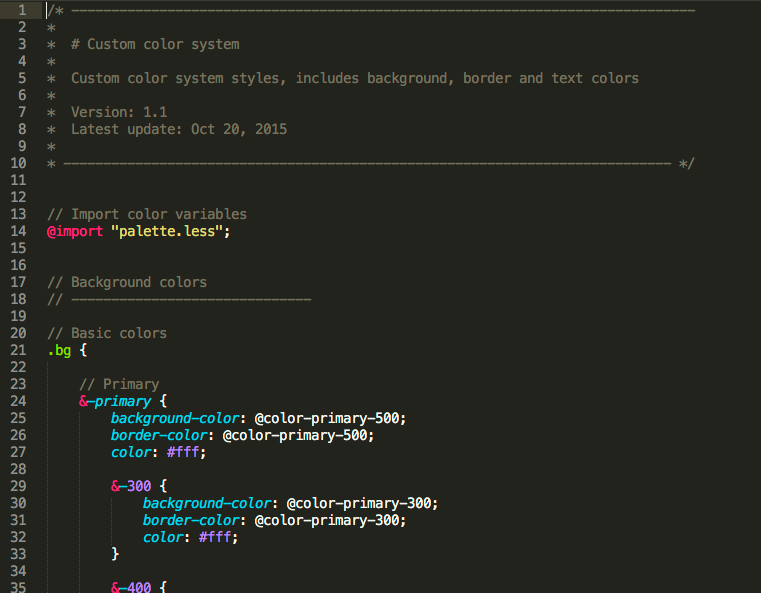Click the #fff value on line 27
Screen dimensions: 761x593
click(x=186, y=452)
